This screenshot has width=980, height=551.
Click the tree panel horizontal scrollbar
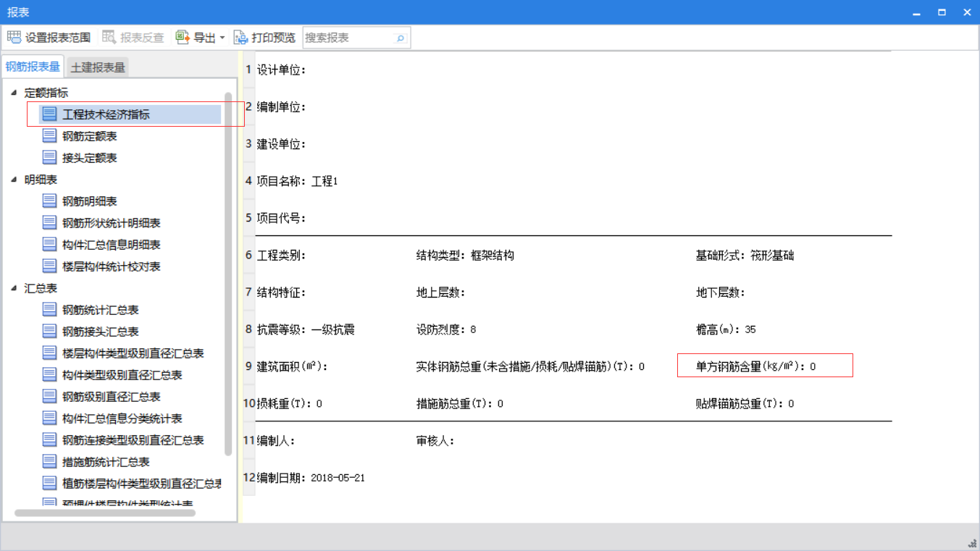click(105, 513)
